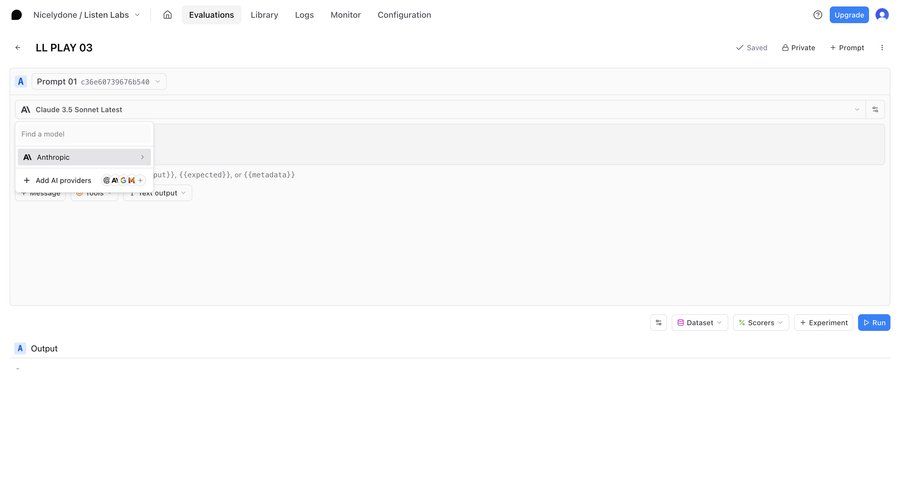Screen dimensions: 900x484
Task: Expand the Anthropic provider submenu
Action: click(x=84, y=157)
